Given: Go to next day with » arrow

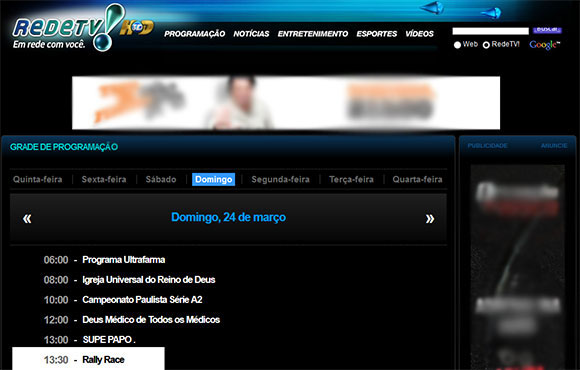Looking at the screenshot, I should [x=430, y=218].
